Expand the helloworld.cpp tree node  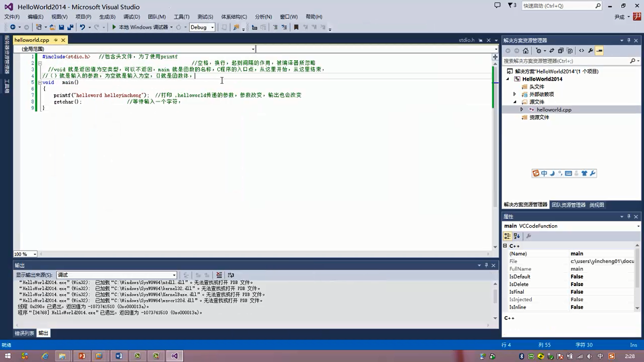(x=521, y=109)
